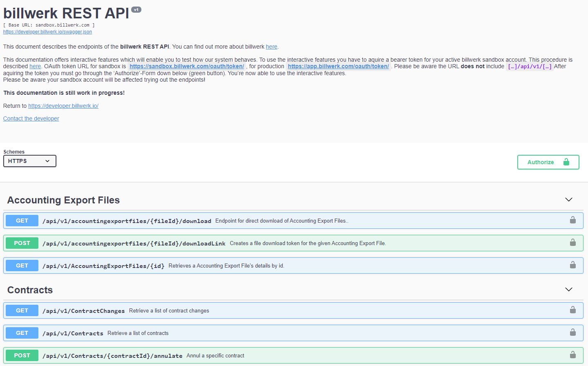Open developer.billwerk.io return link
This screenshot has height=366, width=588.
point(63,106)
